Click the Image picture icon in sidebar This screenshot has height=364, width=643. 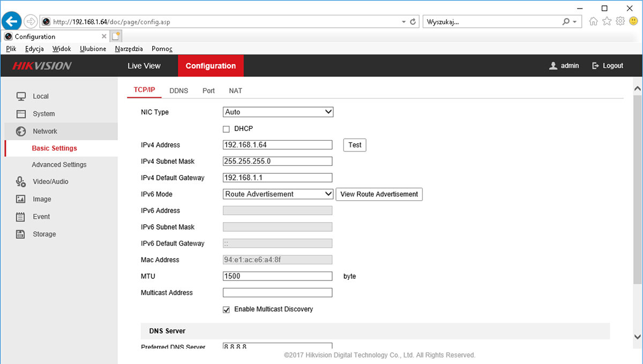[x=21, y=199]
